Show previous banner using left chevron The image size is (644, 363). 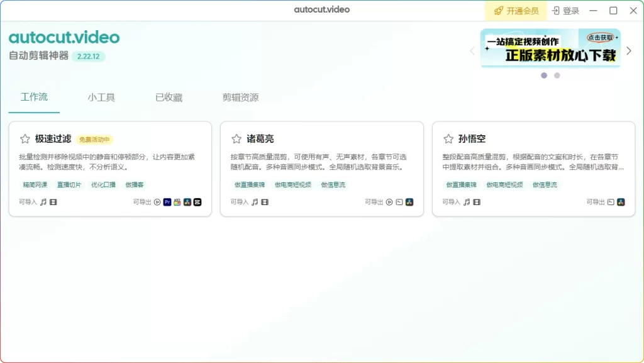pos(472,51)
